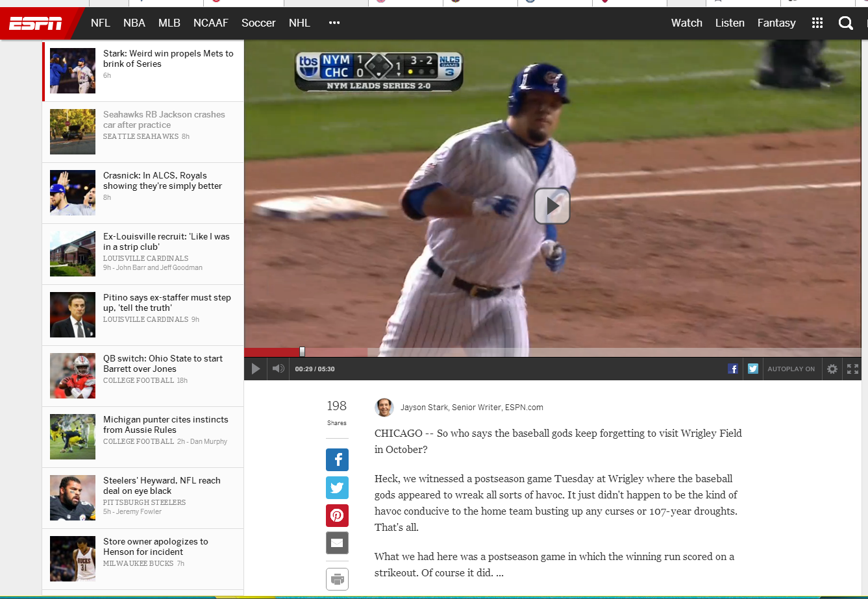Click the paragraph beginning 'CHICAGO -- So who says'
The image size is (868, 599).
tap(558, 441)
